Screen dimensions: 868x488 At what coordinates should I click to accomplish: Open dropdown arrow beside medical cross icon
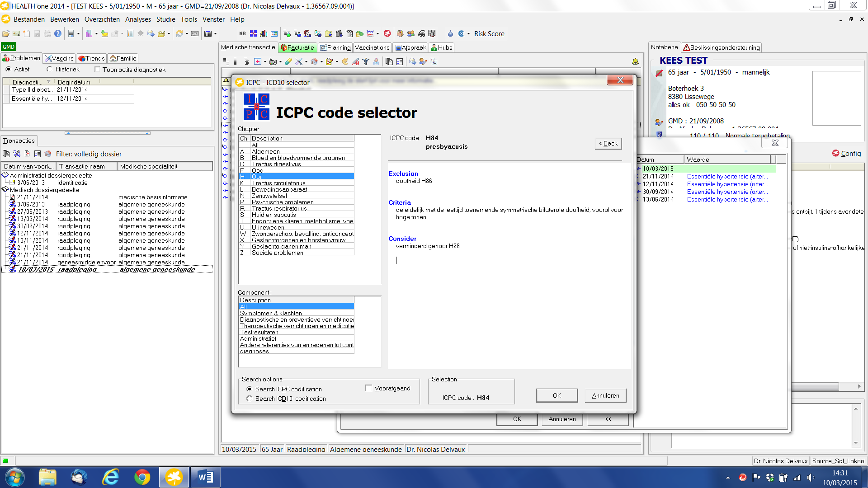tap(265, 62)
